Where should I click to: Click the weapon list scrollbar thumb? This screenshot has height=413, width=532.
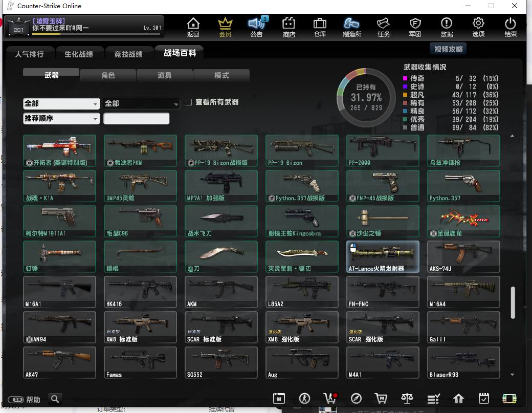(513, 302)
